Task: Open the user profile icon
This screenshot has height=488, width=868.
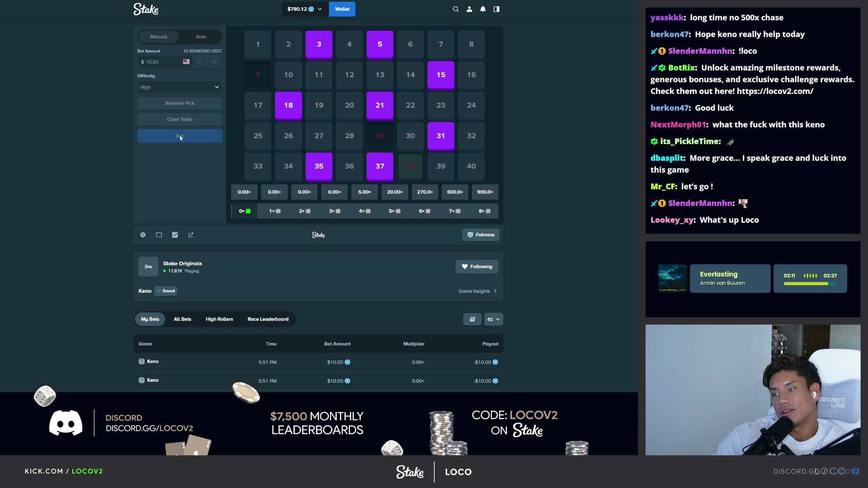Action: pyautogui.click(x=469, y=9)
